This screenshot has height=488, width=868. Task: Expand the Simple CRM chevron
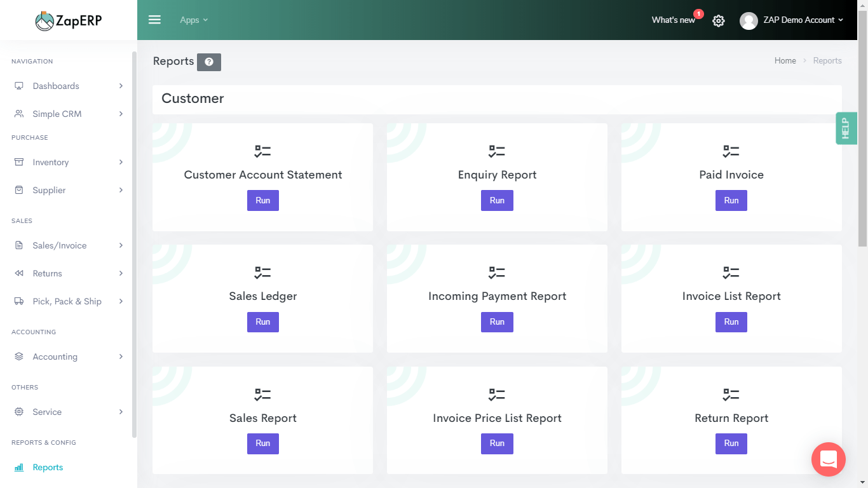coord(121,114)
